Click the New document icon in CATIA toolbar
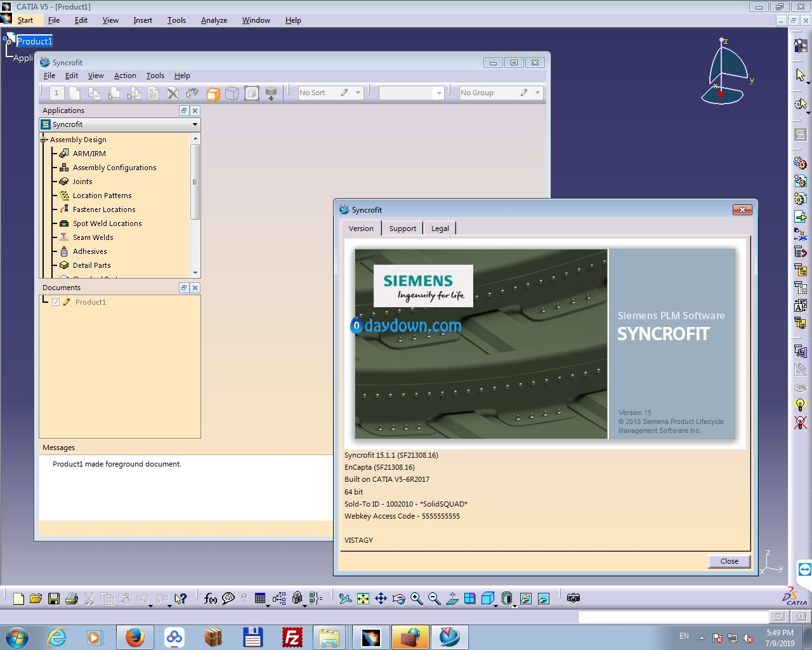 [18, 599]
